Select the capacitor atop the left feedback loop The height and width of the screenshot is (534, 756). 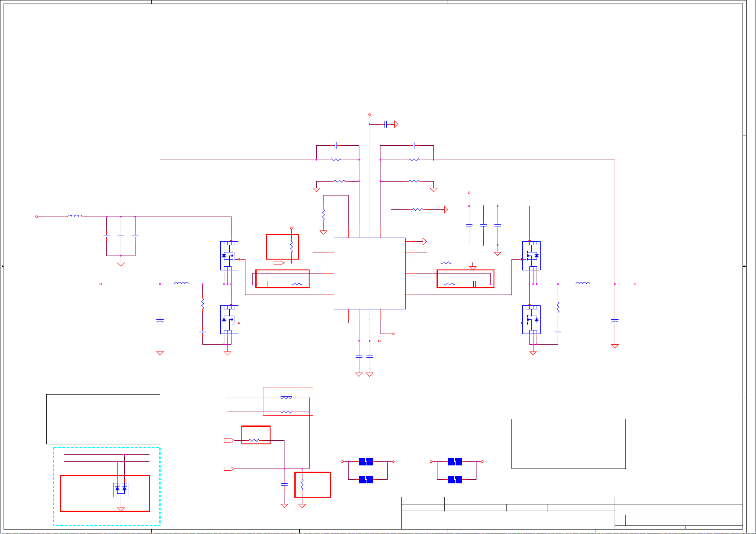(x=336, y=145)
